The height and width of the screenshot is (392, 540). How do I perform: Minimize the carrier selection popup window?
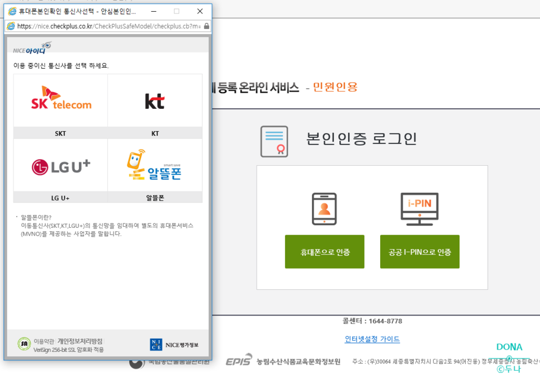tap(154, 11)
